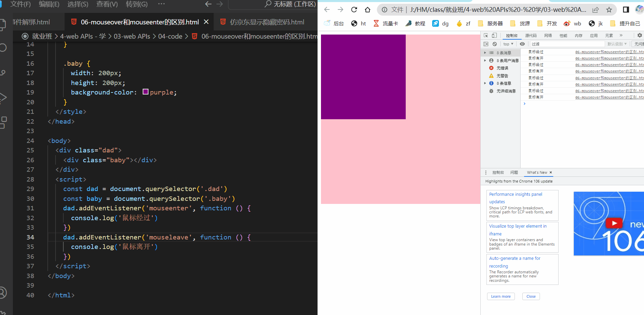Click the Learn more button

pos(501,296)
